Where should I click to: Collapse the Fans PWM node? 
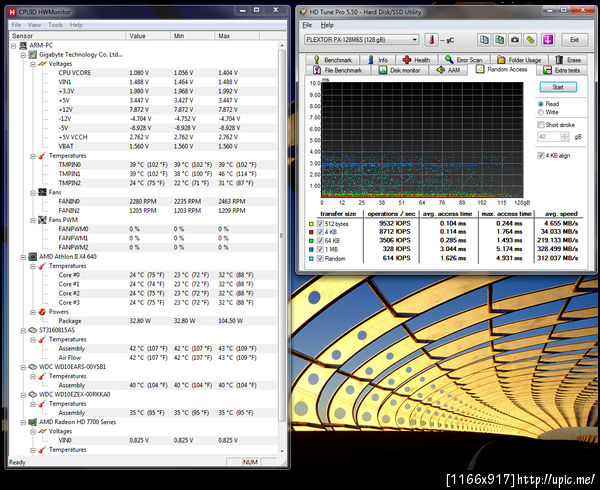coord(33,220)
